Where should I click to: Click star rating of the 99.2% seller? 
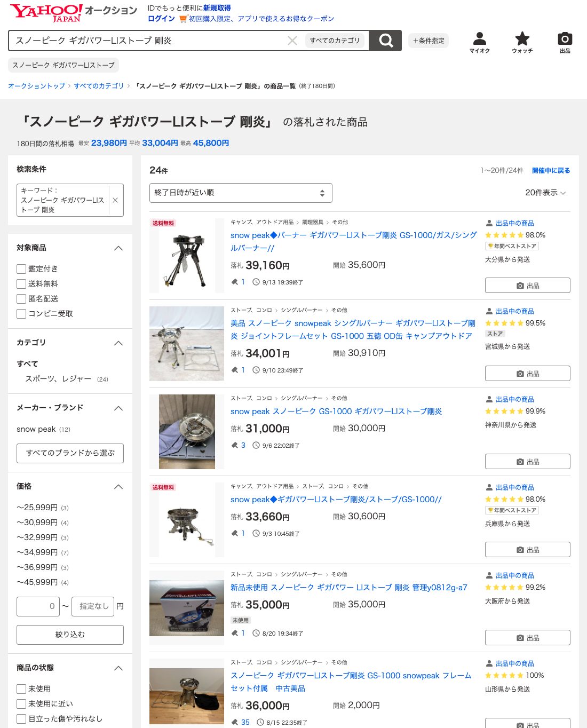click(x=504, y=587)
